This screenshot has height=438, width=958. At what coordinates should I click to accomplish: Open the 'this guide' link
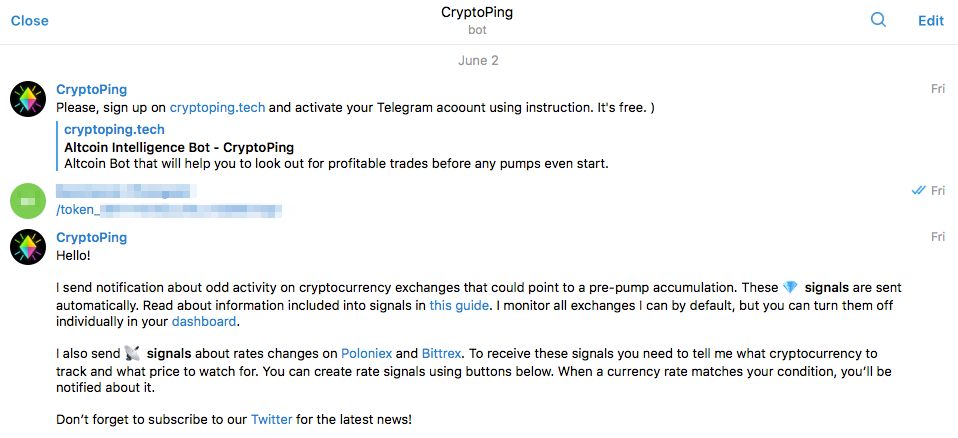click(461, 305)
